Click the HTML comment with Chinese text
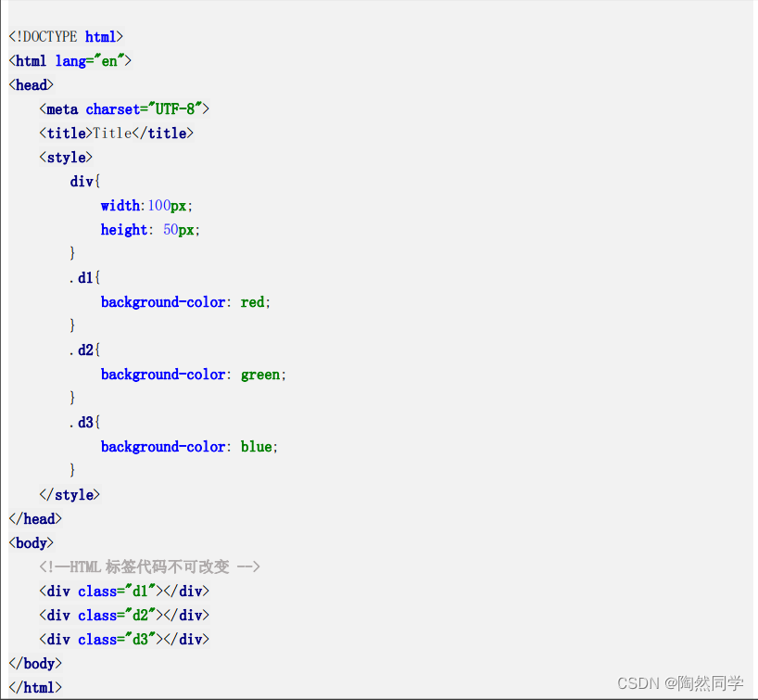Viewport: 758px width, 700px height. click(x=150, y=567)
